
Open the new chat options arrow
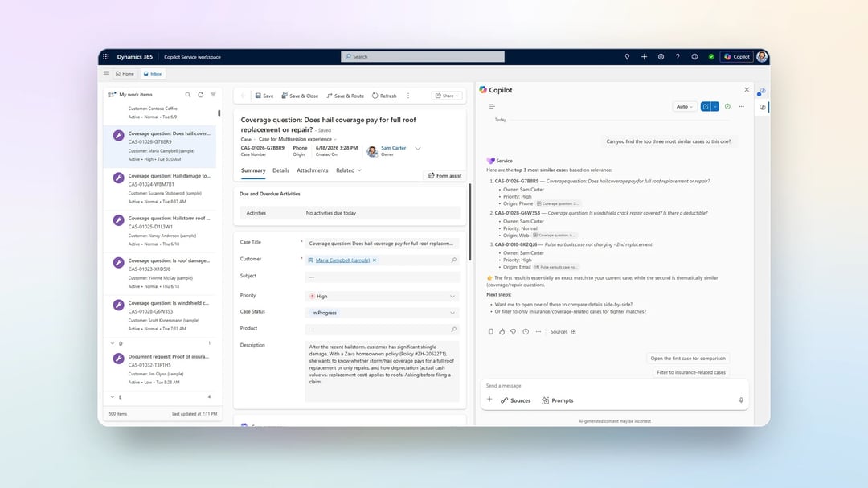(715, 106)
